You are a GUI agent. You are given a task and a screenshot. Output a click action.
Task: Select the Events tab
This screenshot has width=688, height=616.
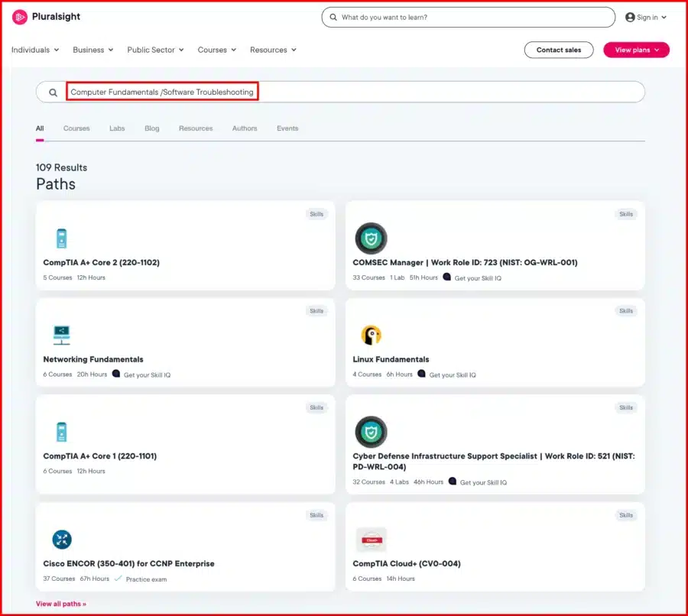tap(287, 128)
